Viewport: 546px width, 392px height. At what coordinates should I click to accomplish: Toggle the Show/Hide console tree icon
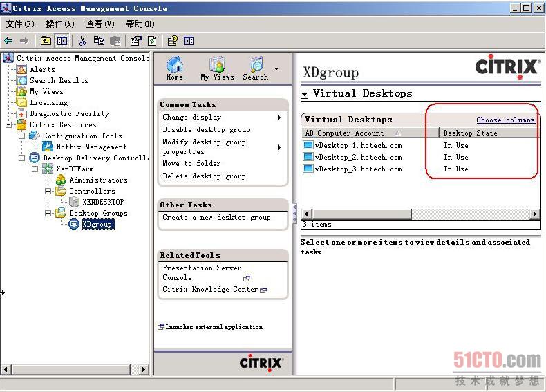(62, 41)
